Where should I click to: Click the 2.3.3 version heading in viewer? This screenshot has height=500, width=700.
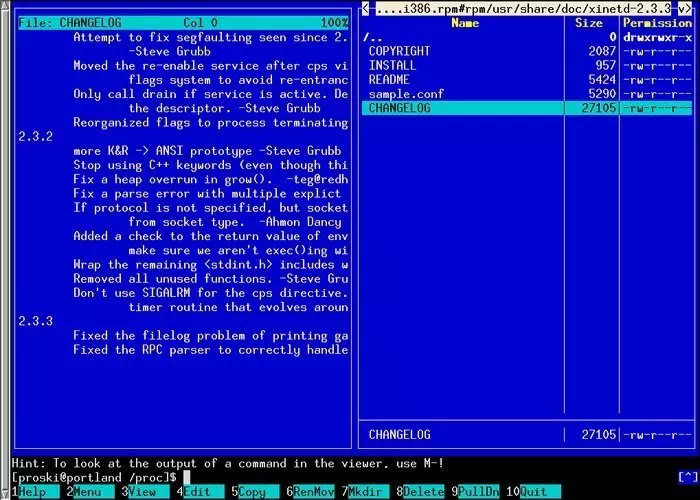36,321
